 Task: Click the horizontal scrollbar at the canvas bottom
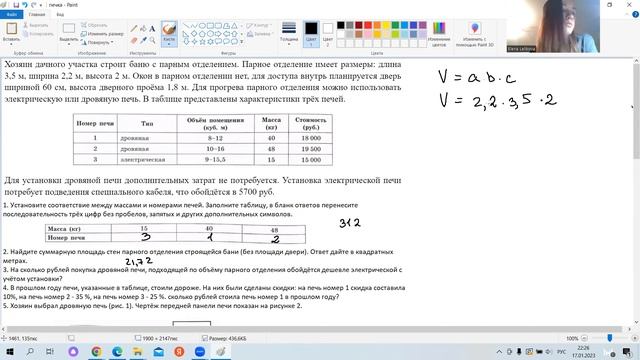[x=314, y=329]
